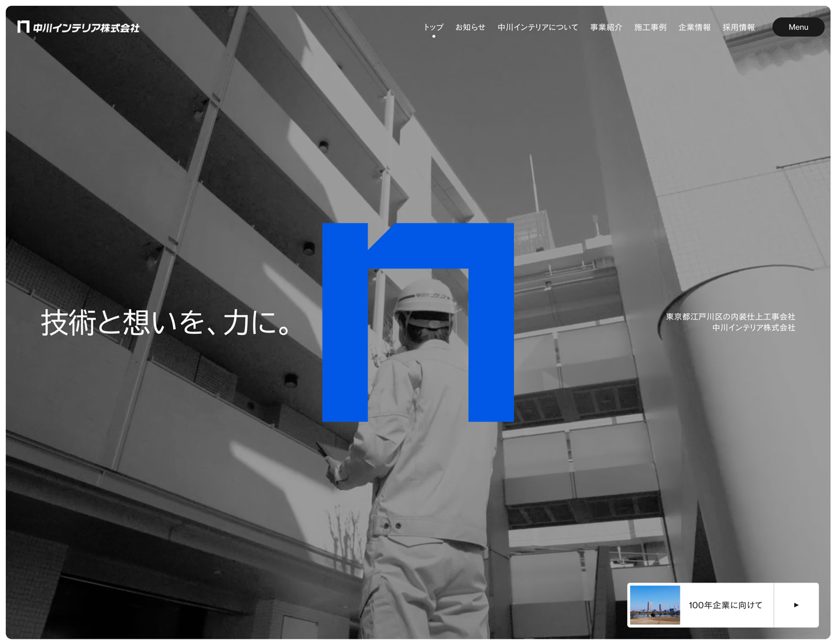Click the 東京都江戸川区の内装仕上工事会社 text
This screenshot has width=834, height=644.
click(x=730, y=317)
